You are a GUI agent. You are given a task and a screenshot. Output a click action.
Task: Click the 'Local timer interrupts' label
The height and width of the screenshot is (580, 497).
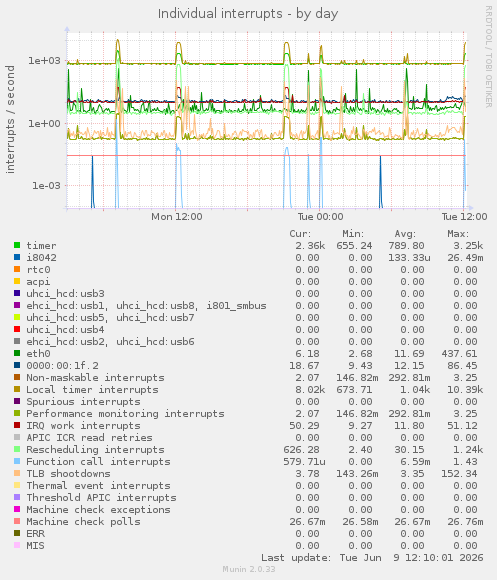tap(92, 390)
